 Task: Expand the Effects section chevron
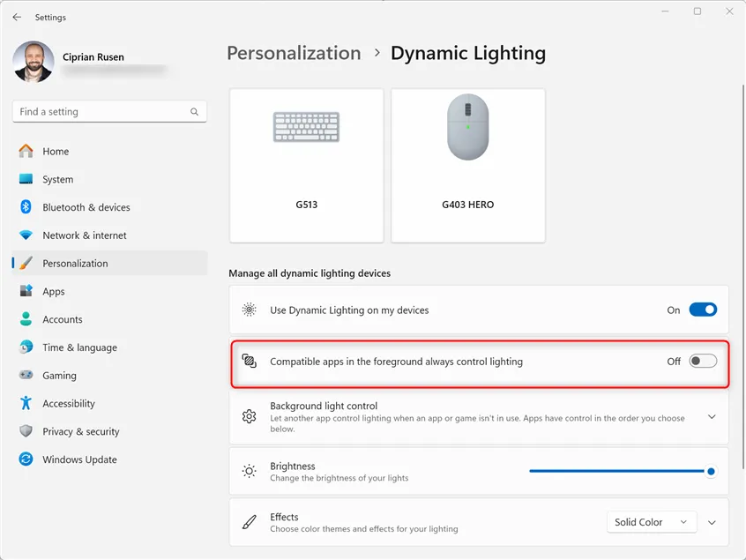pos(712,523)
